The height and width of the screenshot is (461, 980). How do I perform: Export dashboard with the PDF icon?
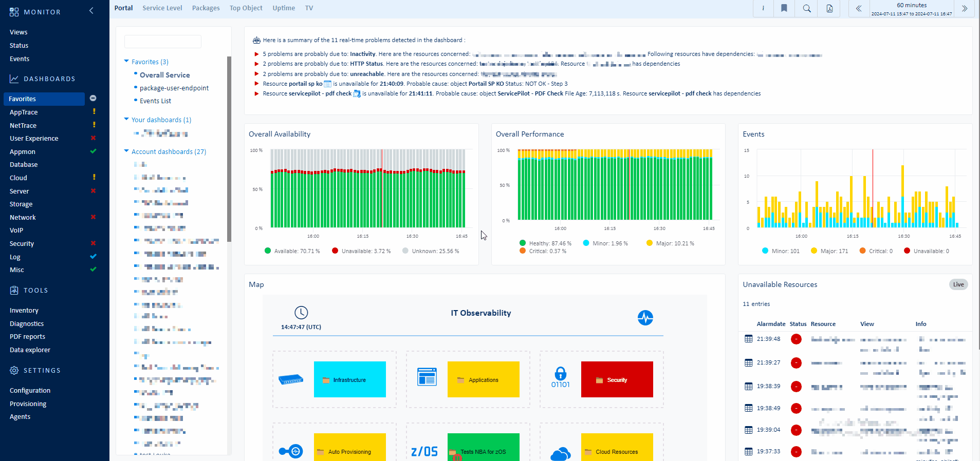829,8
